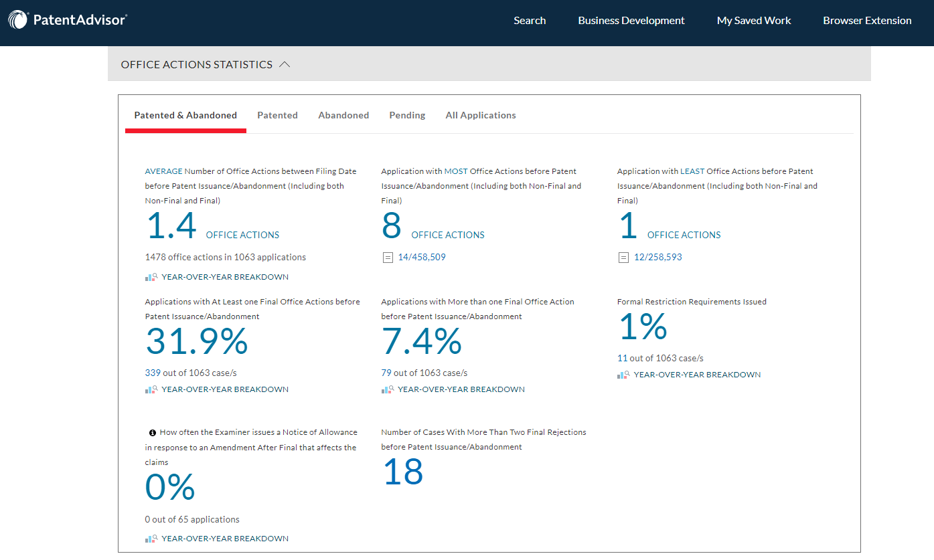
Task: Click chart icon under 79 out of 1063
Action: coord(388,389)
